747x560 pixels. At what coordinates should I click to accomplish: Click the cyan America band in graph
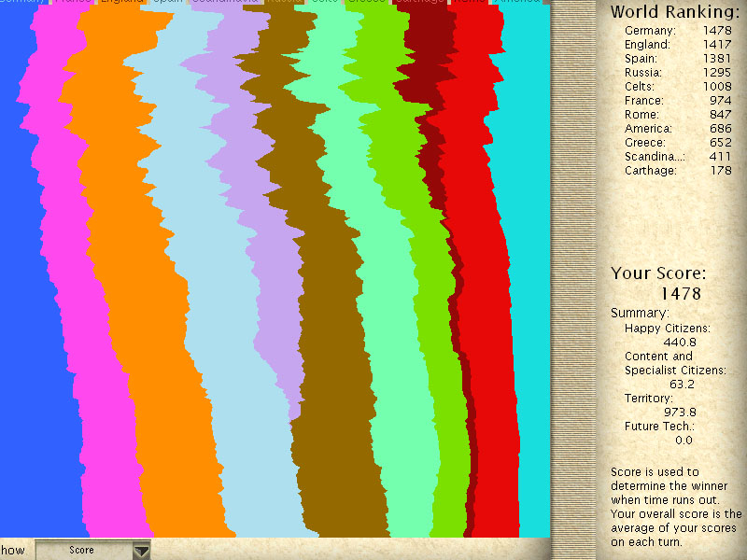click(x=528, y=280)
